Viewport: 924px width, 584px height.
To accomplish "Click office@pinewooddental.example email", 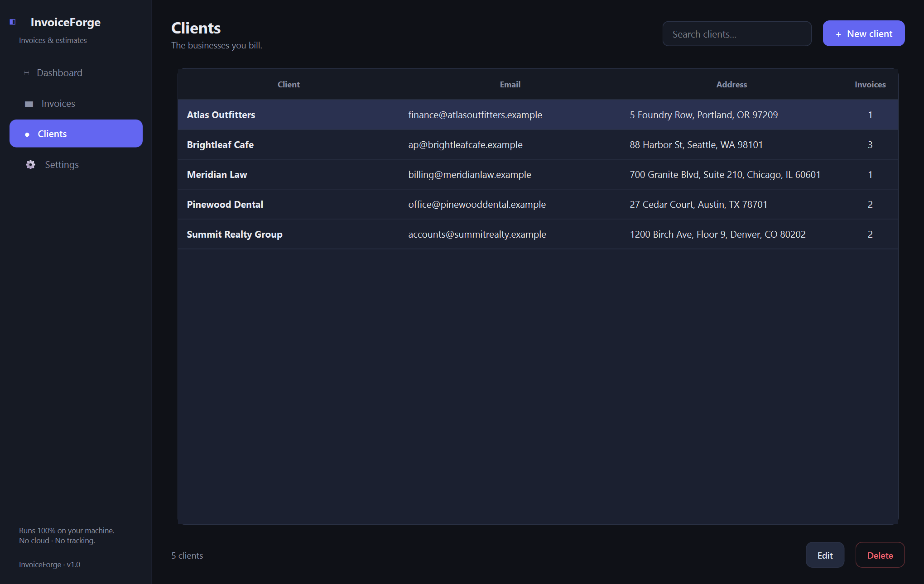I will (x=477, y=205).
